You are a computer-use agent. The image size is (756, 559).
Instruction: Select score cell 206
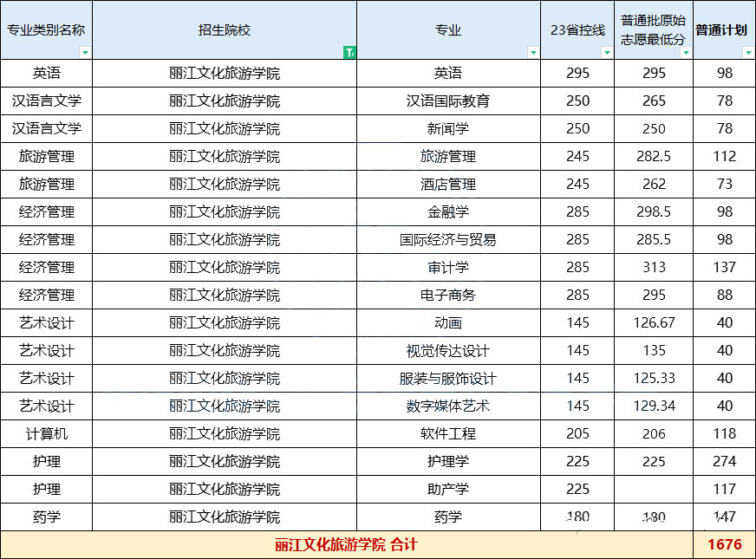[654, 433]
